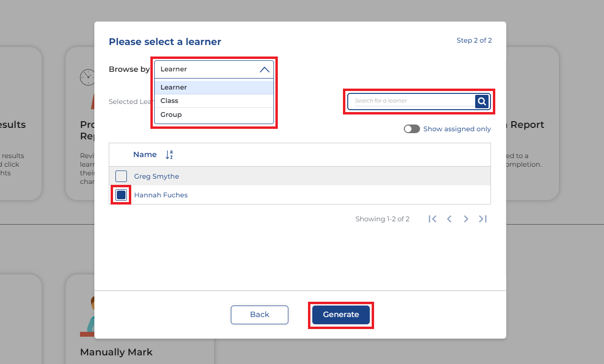Go to previous page of learners
The image size is (604, 364).
449,219
